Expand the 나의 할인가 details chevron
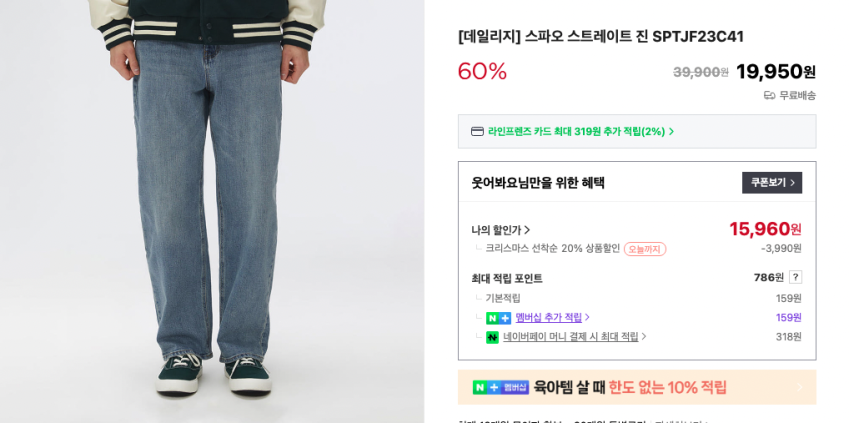 (x=527, y=230)
